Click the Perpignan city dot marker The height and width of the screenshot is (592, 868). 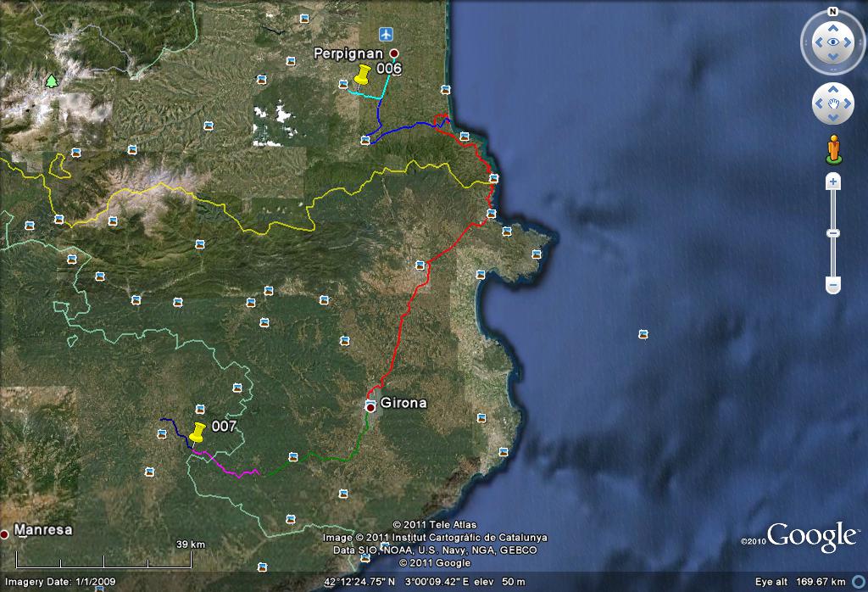coord(394,53)
